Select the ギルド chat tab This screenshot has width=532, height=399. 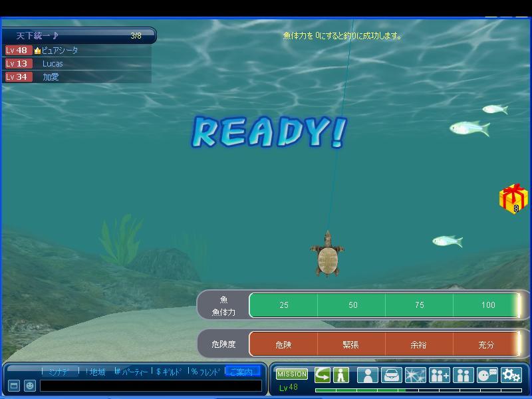pos(169,372)
